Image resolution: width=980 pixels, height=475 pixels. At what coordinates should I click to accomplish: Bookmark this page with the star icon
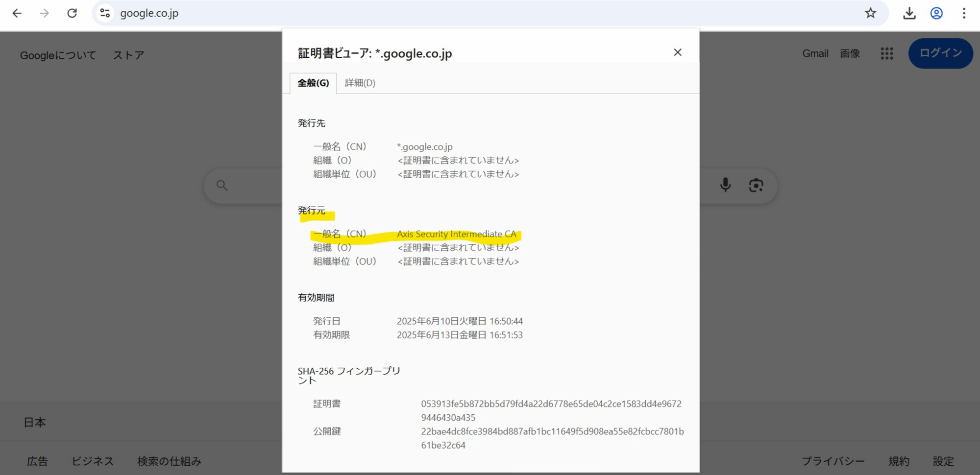[x=870, y=13]
